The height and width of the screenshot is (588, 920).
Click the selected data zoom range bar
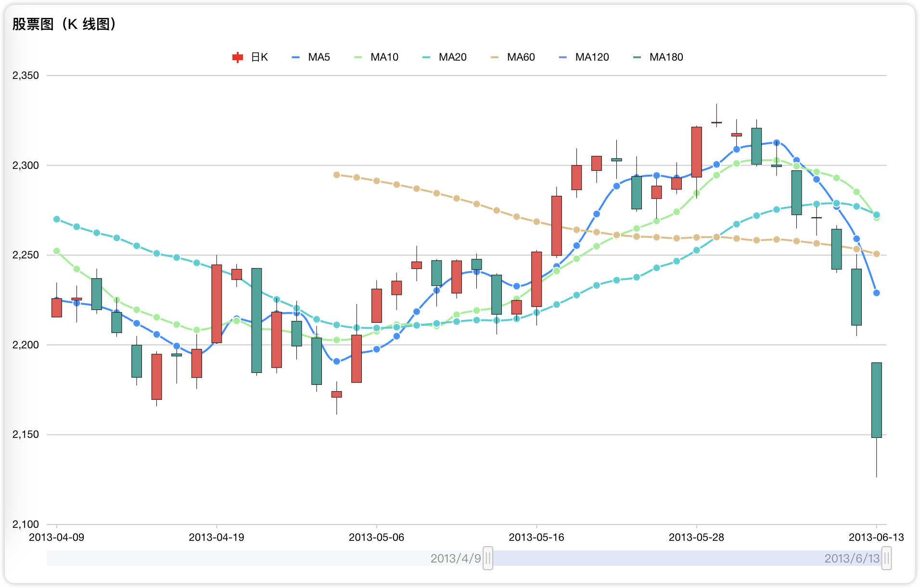point(687,558)
